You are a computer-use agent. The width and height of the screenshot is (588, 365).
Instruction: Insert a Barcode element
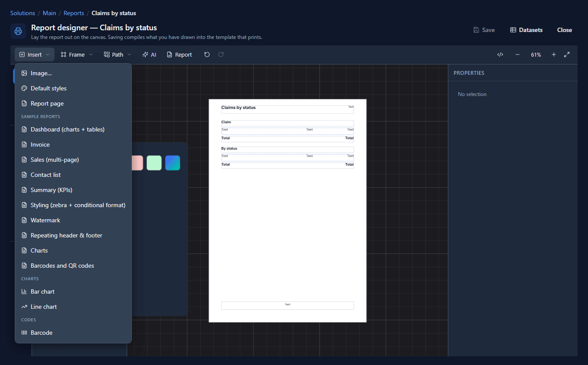(73, 333)
